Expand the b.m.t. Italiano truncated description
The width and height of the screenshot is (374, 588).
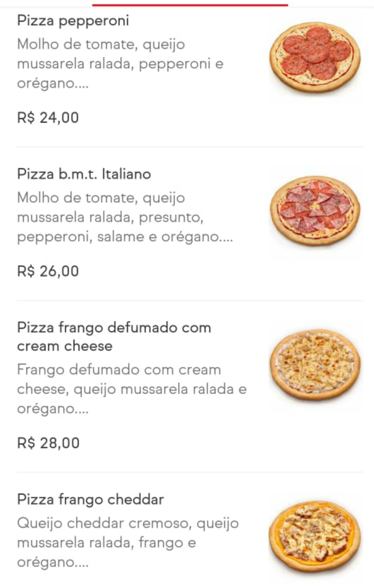pyautogui.click(x=125, y=218)
